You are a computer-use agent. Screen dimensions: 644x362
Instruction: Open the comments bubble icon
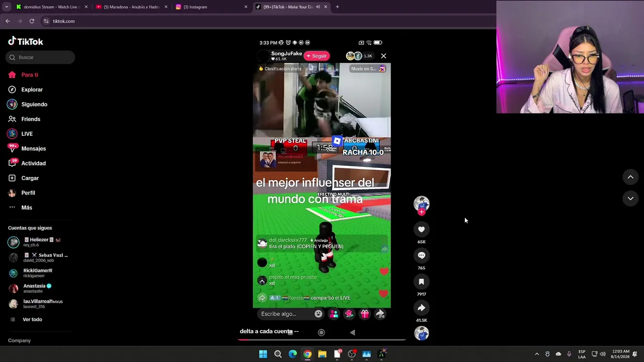[422, 255]
